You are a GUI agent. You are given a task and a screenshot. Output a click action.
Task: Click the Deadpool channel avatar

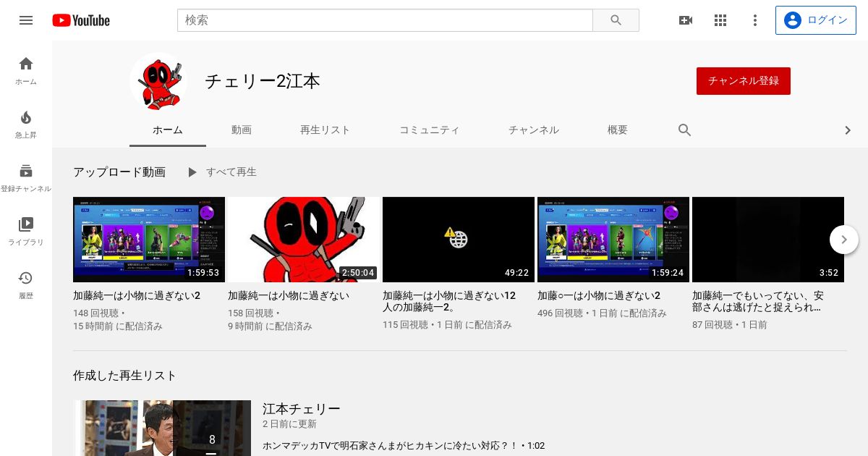point(158,81)
